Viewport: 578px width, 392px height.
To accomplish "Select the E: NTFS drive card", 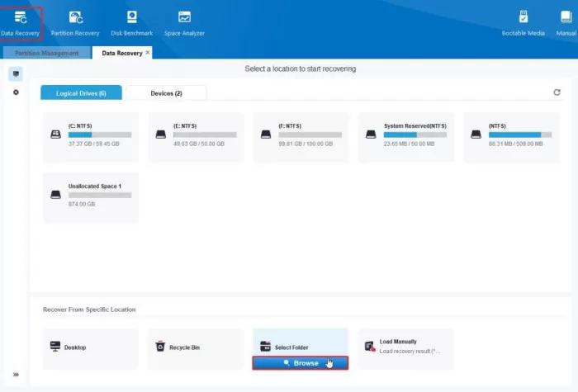I will coord(197,137).
